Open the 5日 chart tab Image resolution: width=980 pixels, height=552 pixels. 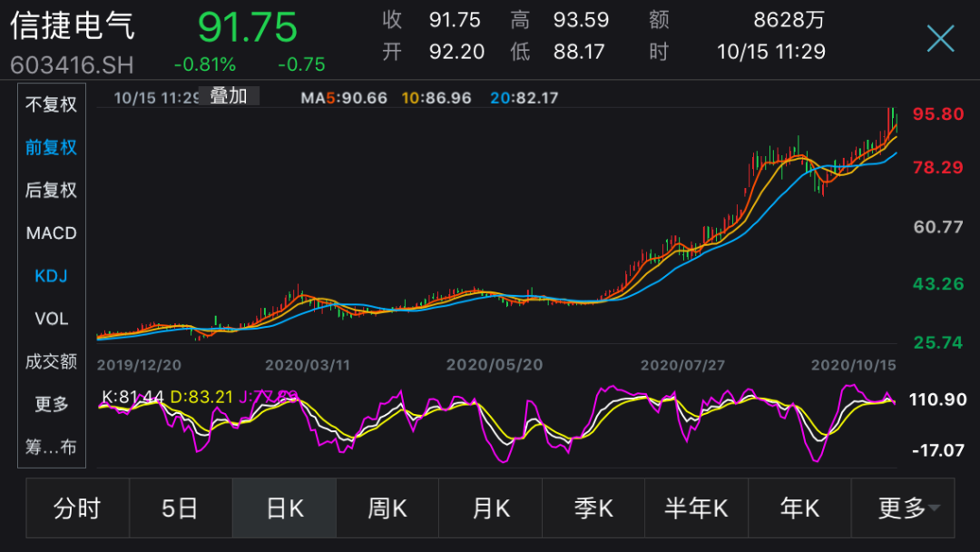[x=181, y=508]
